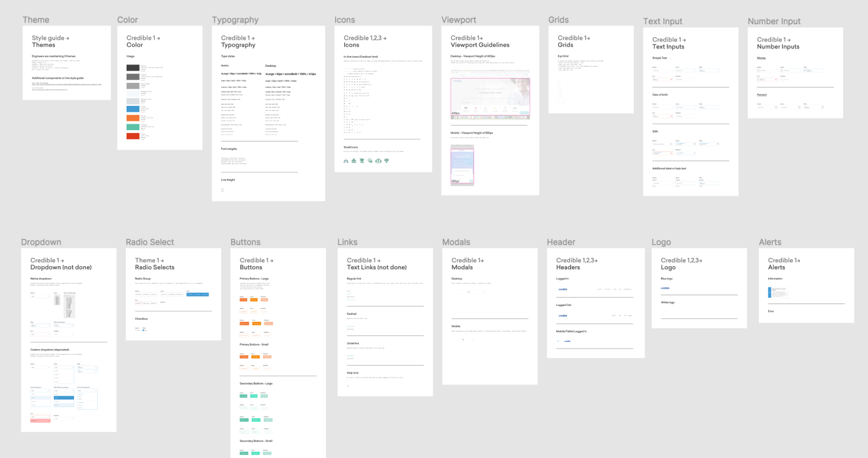This screenshot has width=868, height=458.
Task: Click the last green small icon in Icons frame
Action: [x=386, y=160]
